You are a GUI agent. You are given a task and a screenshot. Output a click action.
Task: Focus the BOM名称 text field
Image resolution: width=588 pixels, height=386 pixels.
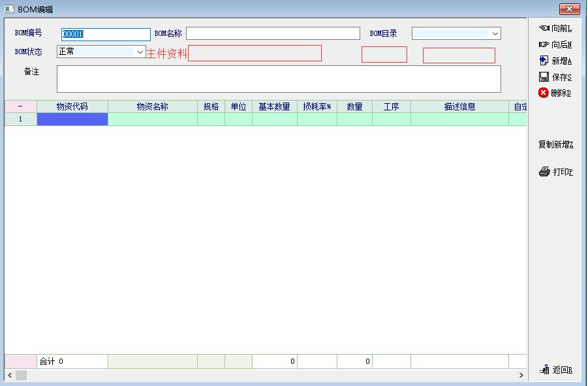click(x=273, y=34)
